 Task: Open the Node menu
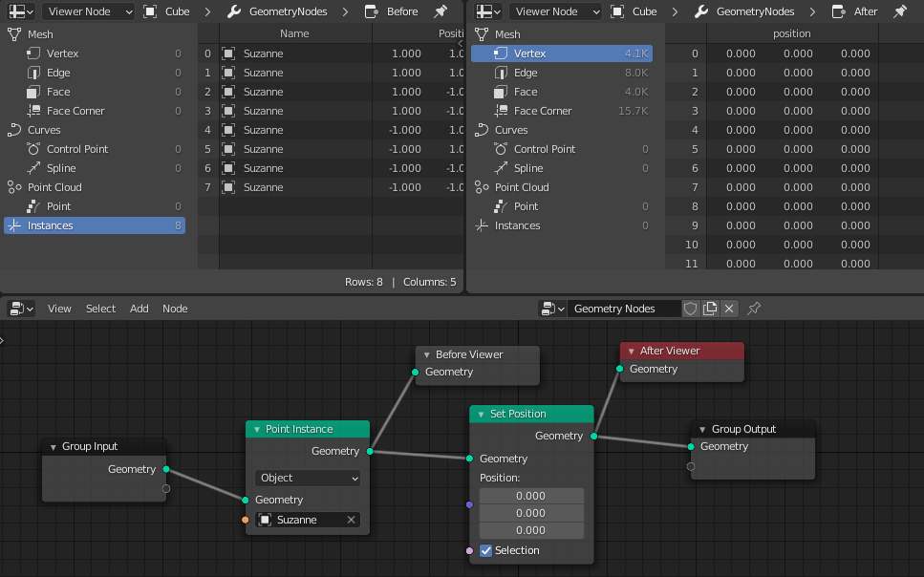[x=175, y=309]
